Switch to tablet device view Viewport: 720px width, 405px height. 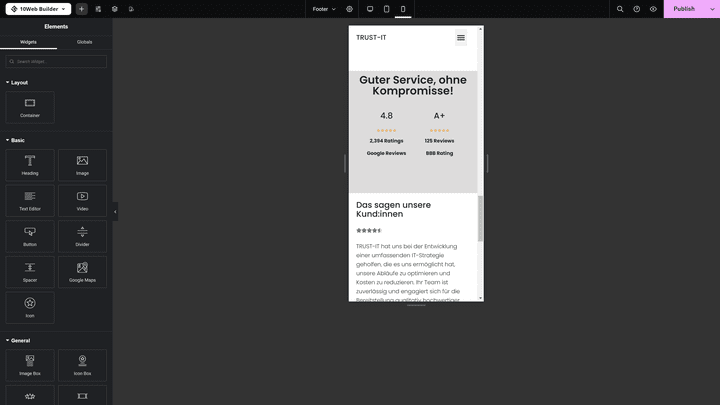(386, 9)
